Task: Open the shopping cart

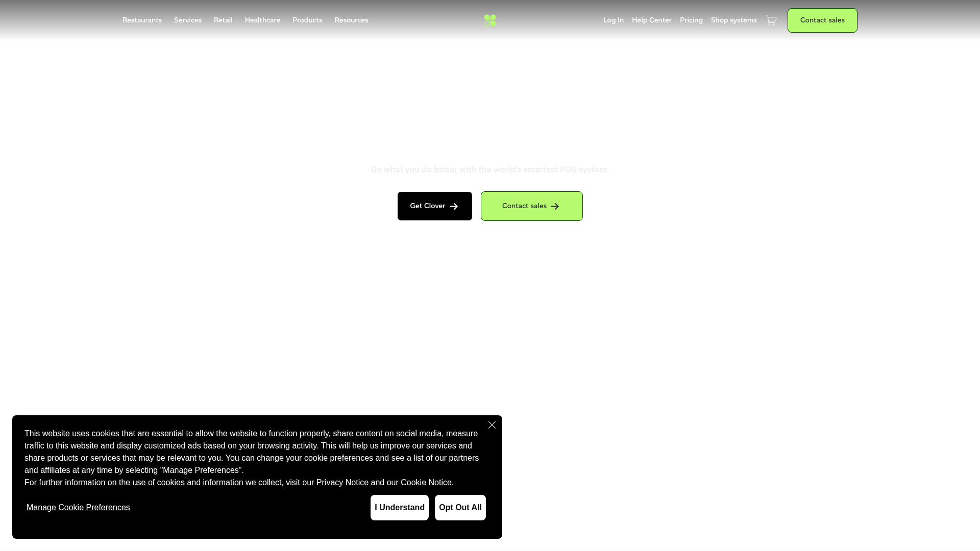Action: coord(771,20)
